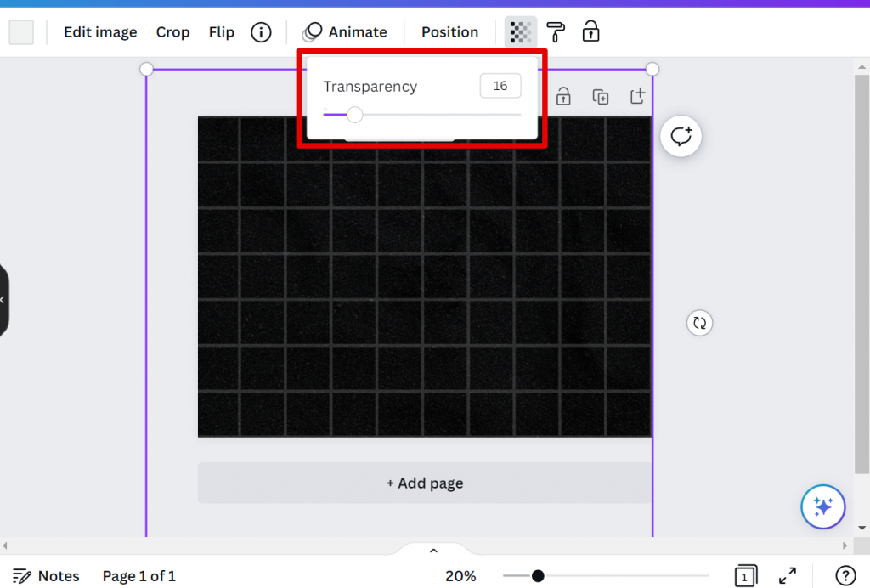Screen dimensions: 870x588
Task: Open the Transparency settings with the checkerboard icon
Action: (520, 31)
